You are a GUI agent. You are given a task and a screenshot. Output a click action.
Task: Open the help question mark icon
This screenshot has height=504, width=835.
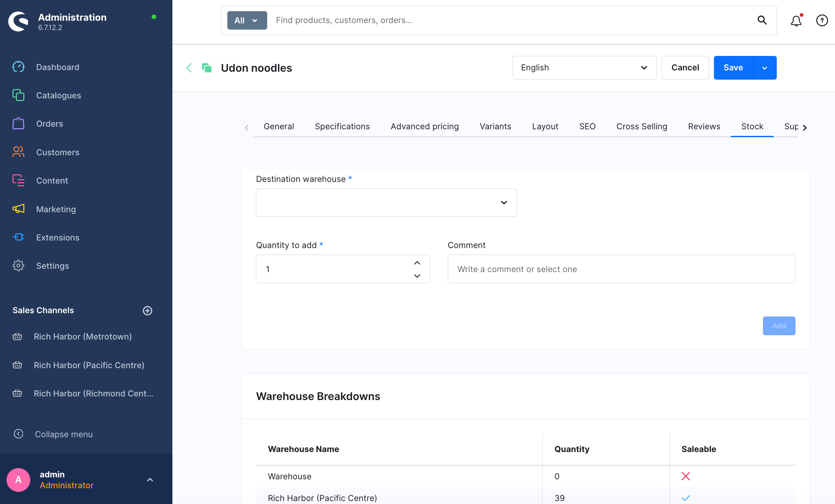point(822,20)
